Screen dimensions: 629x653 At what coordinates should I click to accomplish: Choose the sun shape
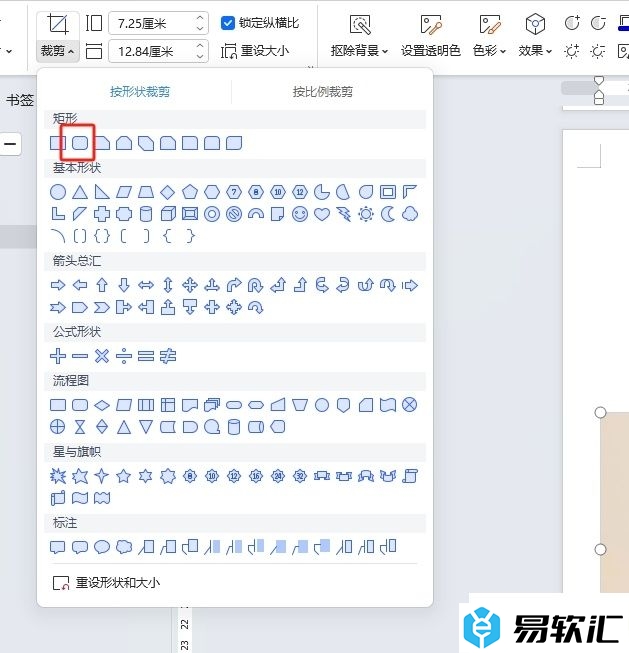click(x=366, y=214)
